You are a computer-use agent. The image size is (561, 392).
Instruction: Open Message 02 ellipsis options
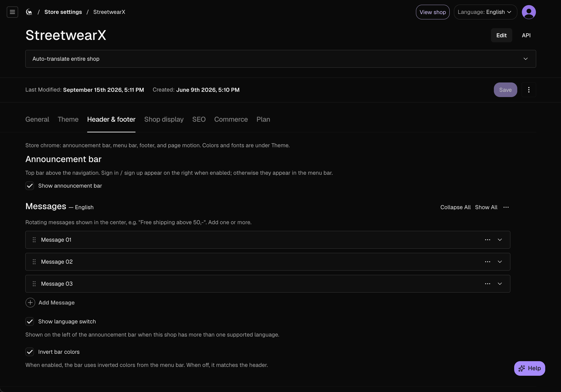(487, 262)
